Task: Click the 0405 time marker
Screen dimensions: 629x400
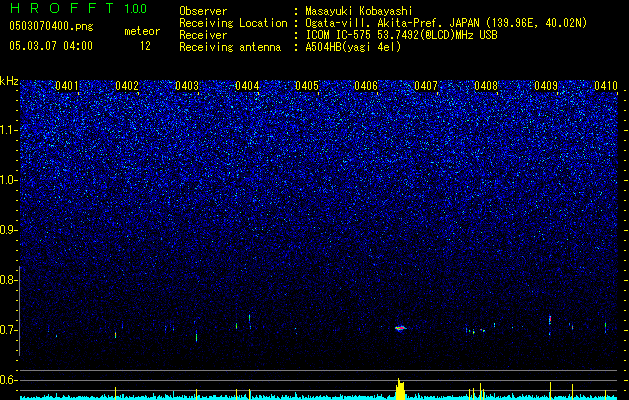Action: (306, 86)
